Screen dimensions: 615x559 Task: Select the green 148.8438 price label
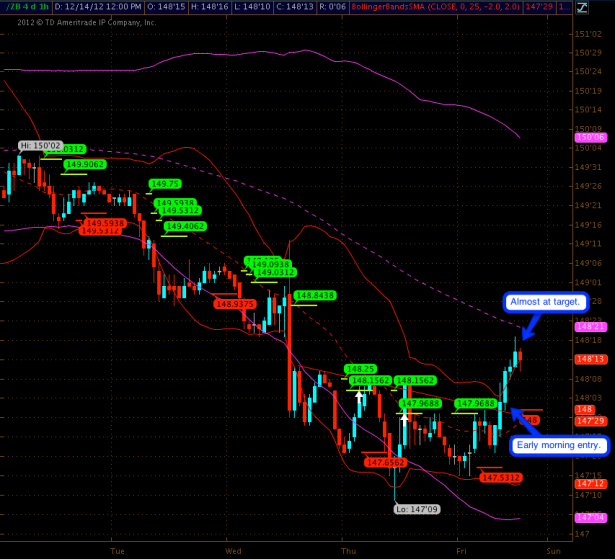click(x=315, y=295)
